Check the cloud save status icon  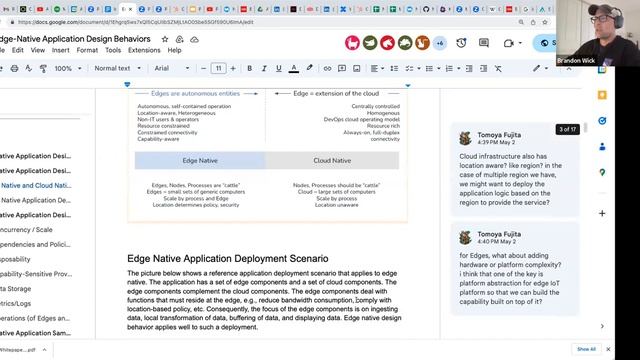194,39
